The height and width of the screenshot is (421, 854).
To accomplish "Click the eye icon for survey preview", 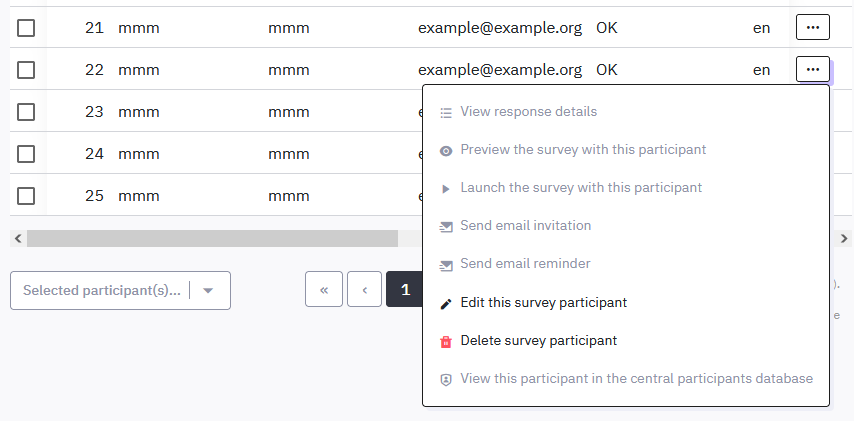I will pos(446,150).
